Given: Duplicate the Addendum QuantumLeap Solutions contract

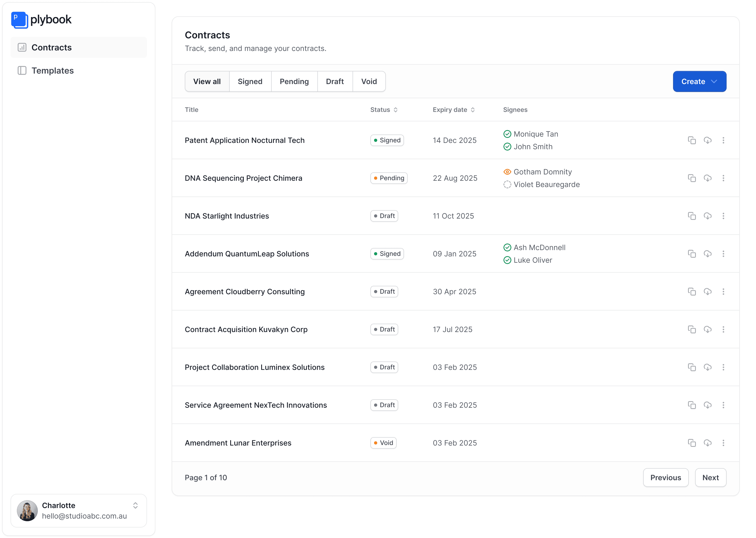Looking at the screenshot, I should (x=691, y=254).
